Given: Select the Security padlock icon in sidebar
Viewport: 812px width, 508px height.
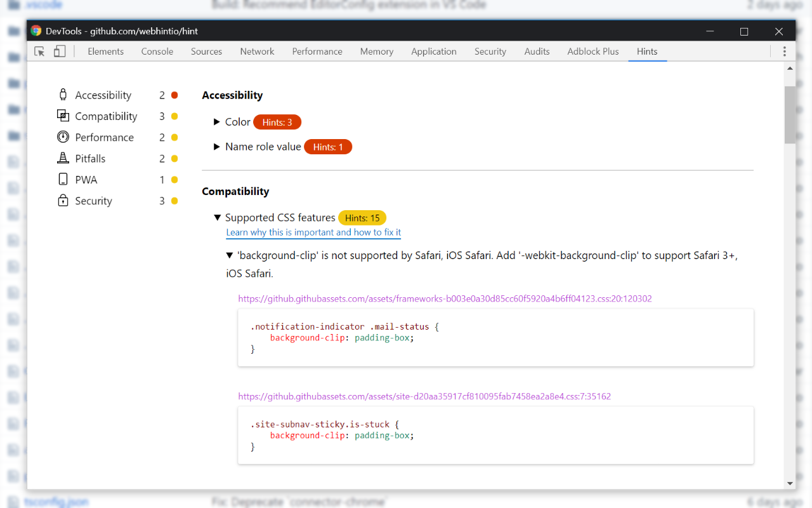Looking at the screenshot, I should (63, 200).
